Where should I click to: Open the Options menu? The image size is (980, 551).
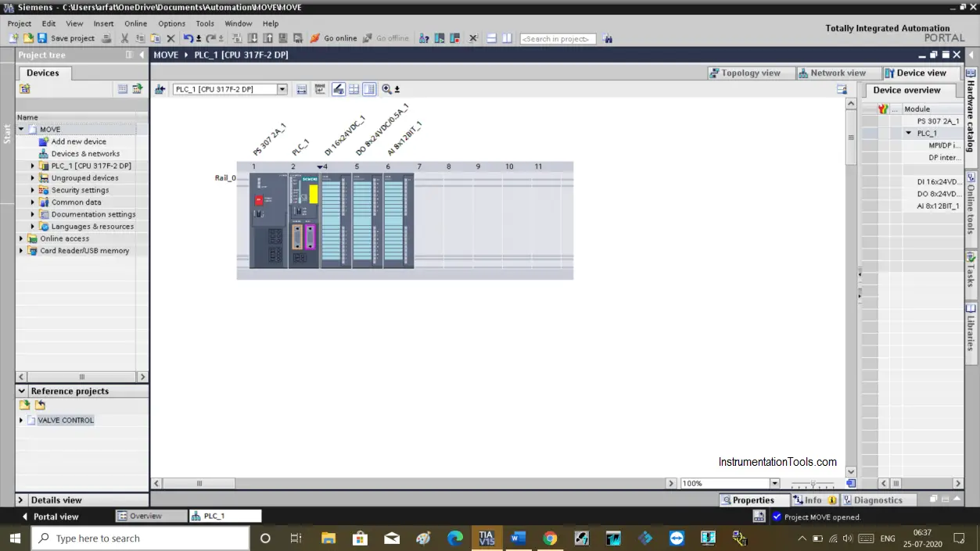pos(171,23)
